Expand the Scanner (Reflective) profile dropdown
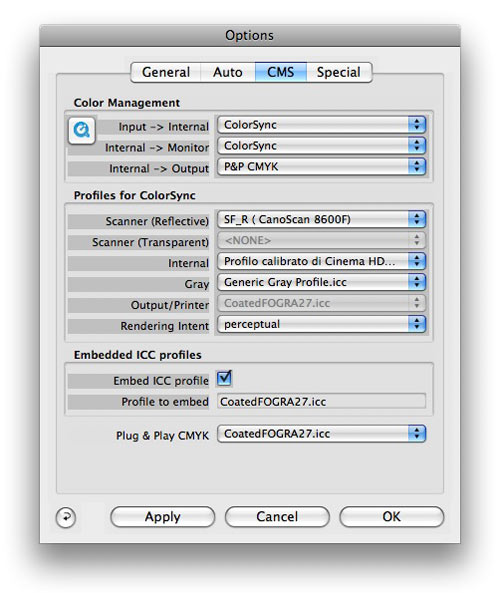Image resolution: width=500 pixels, height=598 pixels. 321,219
